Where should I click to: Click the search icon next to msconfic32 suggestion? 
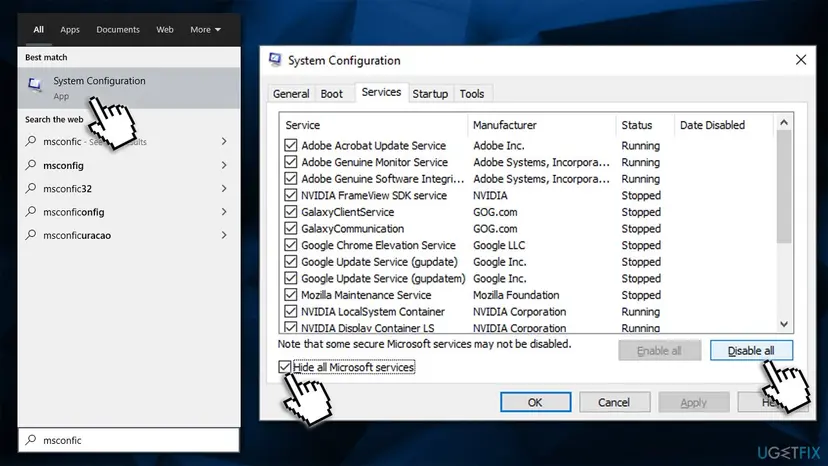[x=31, y=188]
